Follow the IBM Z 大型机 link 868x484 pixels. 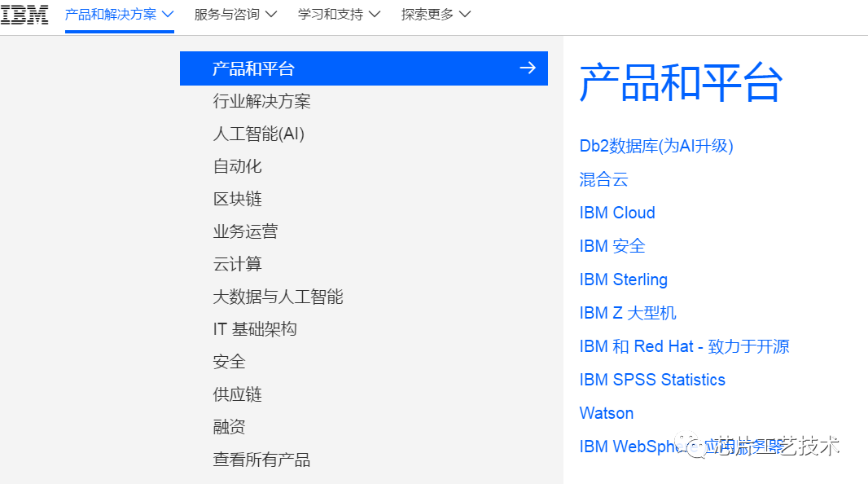coord(628,313)
